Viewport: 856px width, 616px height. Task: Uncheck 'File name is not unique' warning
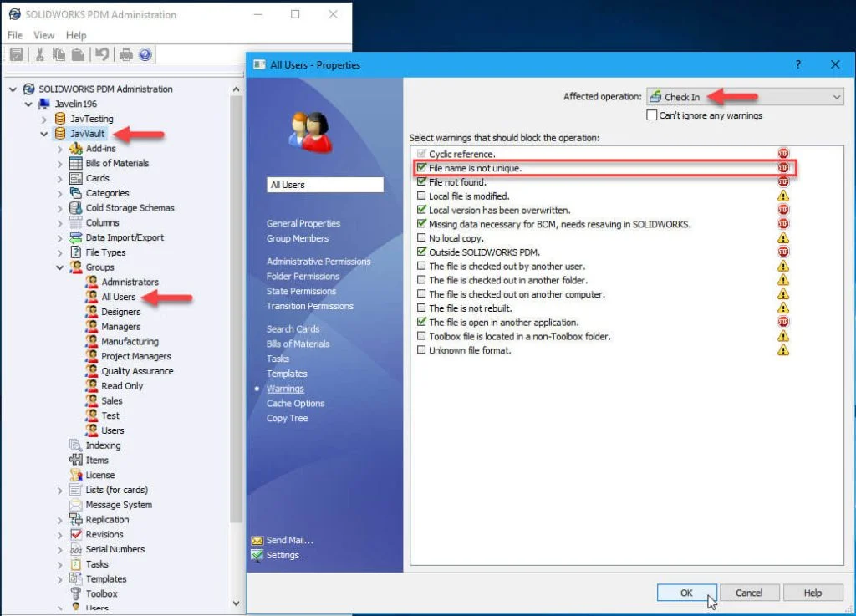tap(422, 167)
